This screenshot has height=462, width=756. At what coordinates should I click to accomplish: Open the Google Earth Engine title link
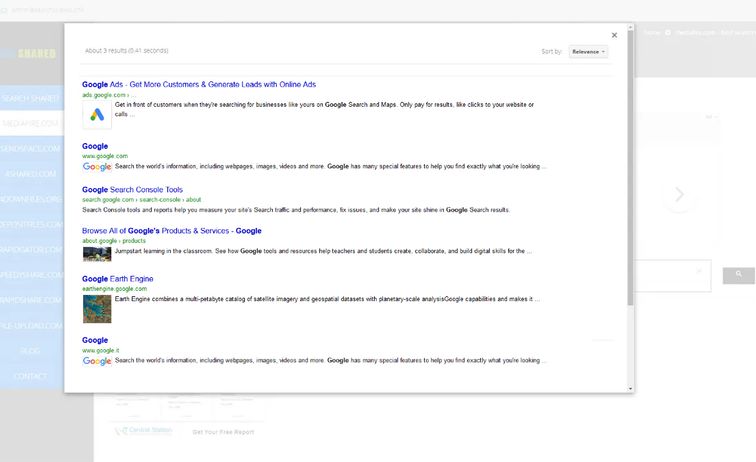coord(117,279)
